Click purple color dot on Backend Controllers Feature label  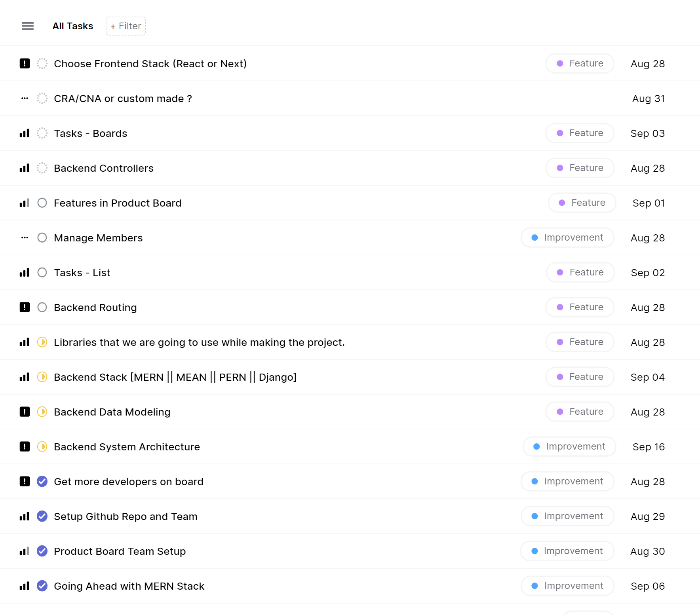coord(560,168)
